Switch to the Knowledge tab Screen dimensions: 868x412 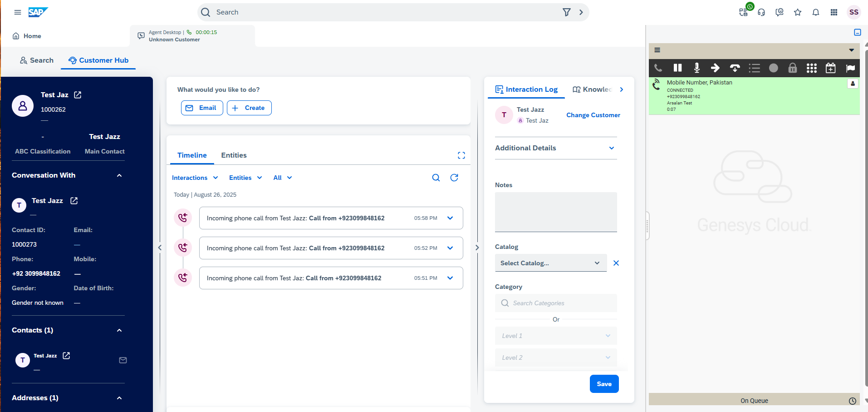[593, 89]
